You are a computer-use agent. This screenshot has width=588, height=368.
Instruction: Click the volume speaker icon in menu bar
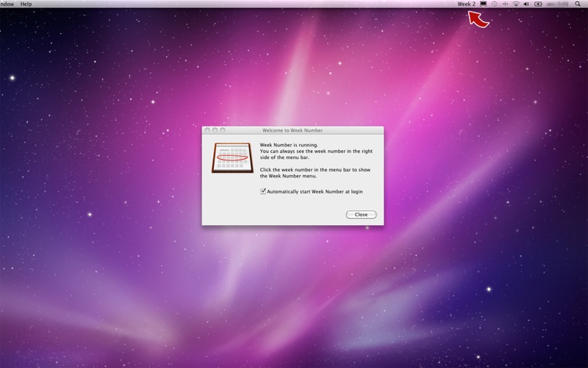[526, 4]
